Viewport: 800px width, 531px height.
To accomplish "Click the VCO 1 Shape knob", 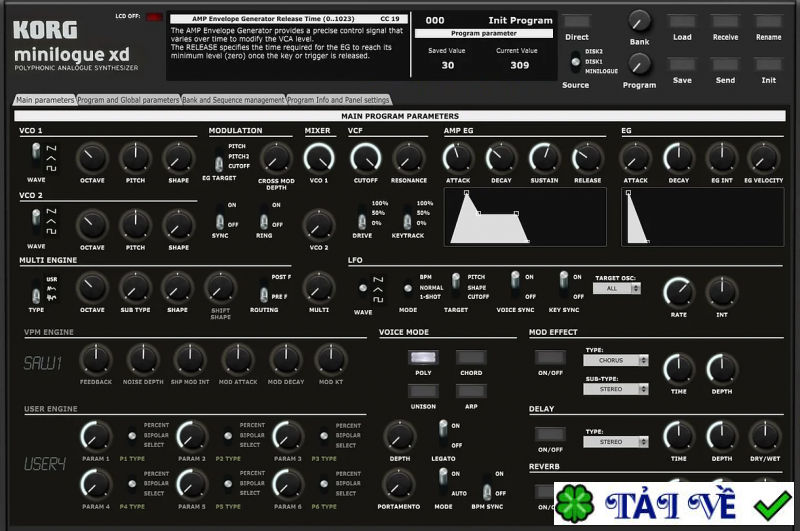I will (x=179, y=159).
